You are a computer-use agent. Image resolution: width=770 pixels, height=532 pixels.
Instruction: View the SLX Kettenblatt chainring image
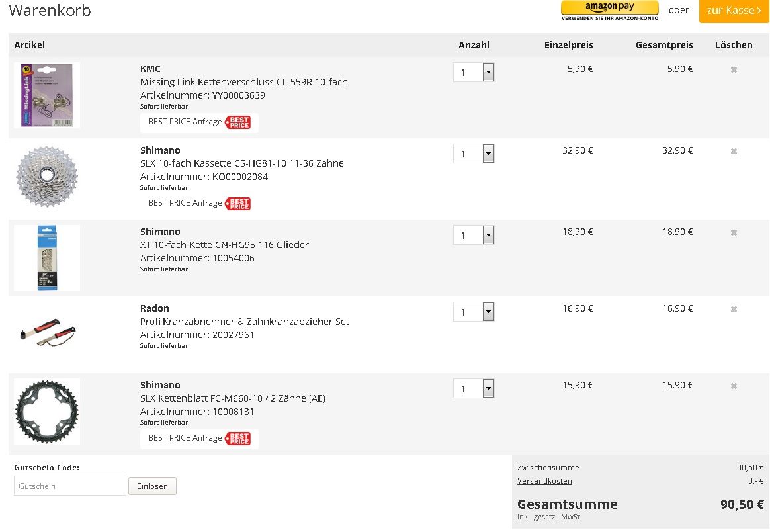coord(46,411)
